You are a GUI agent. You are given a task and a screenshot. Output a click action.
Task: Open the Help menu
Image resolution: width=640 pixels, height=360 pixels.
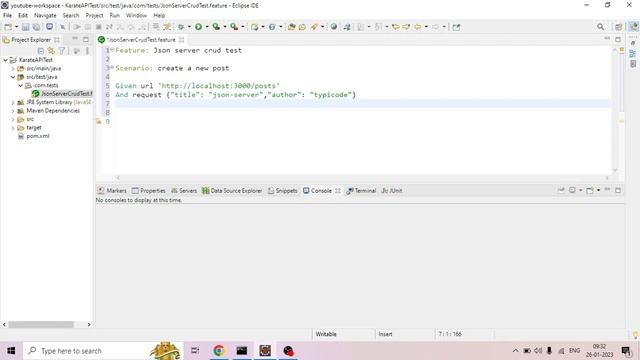click(159, 15)
